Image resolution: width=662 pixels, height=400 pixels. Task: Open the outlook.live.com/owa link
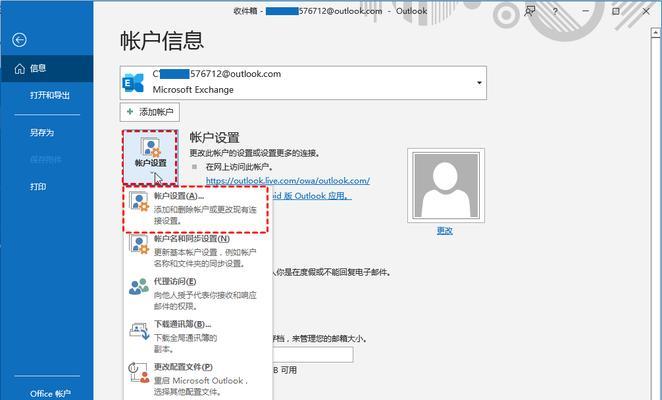288,181
